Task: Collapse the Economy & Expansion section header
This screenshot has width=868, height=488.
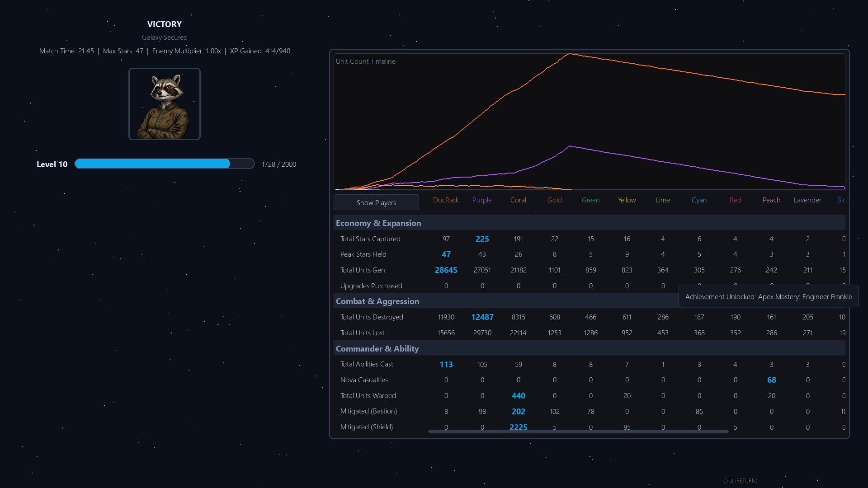Action: coord(590,223)
